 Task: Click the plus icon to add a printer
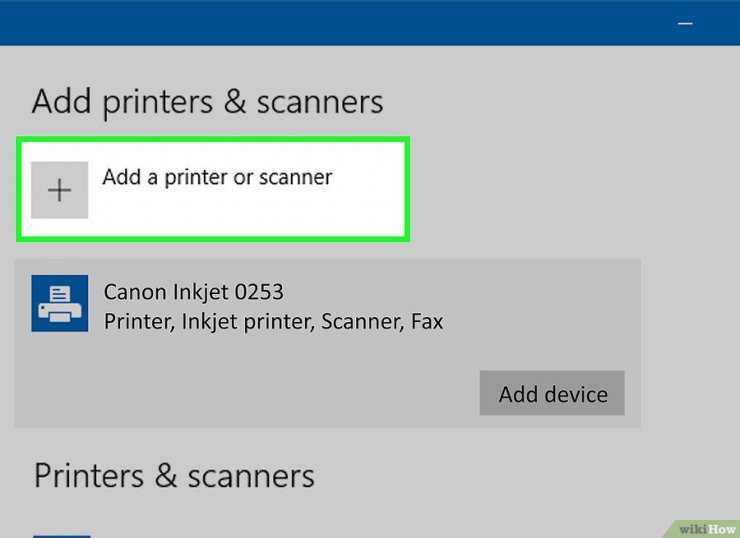[x=60, y=190]
